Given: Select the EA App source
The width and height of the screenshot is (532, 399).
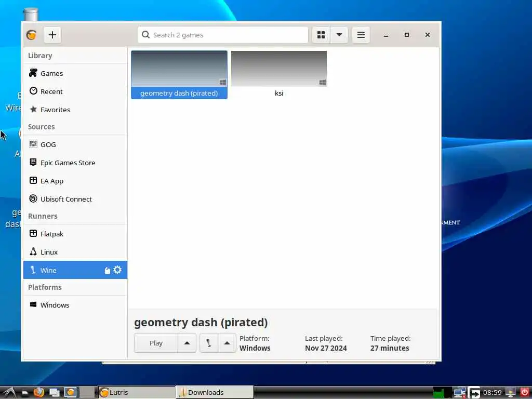Looking at the screenshot, I should [x=75, y=181].
